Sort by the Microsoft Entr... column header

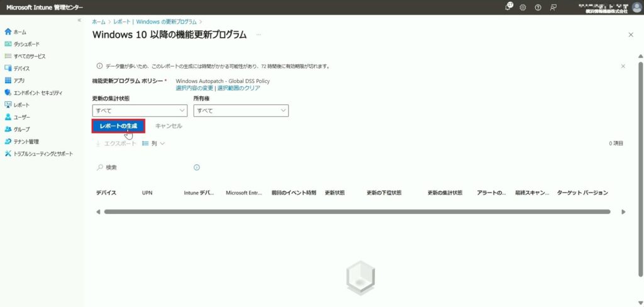tap(244, 193)
